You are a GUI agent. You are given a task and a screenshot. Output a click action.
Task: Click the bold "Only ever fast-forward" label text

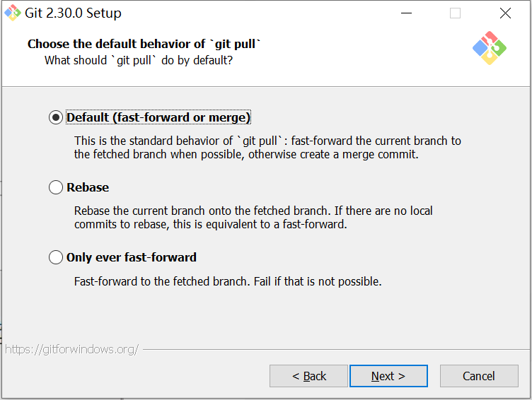tap(132, 257)
